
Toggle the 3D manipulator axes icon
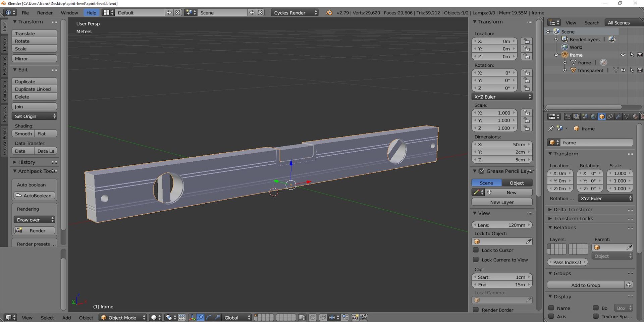click(x=192, y=317)
